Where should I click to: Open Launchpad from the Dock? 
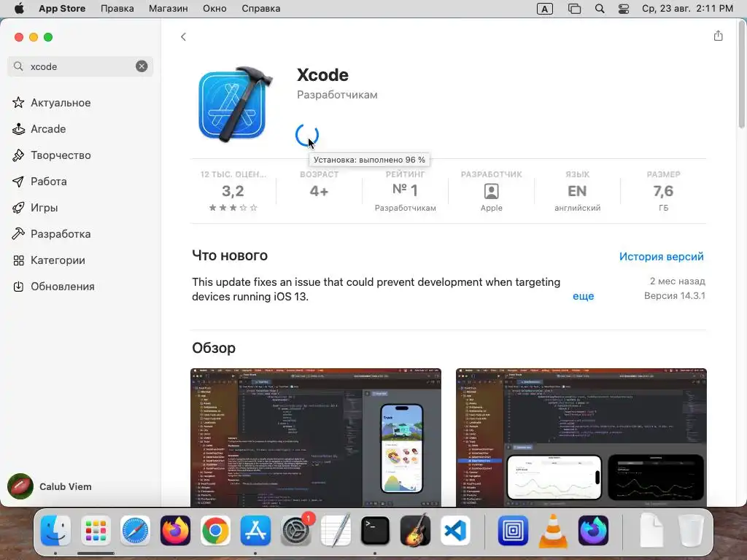pos(96,530)
